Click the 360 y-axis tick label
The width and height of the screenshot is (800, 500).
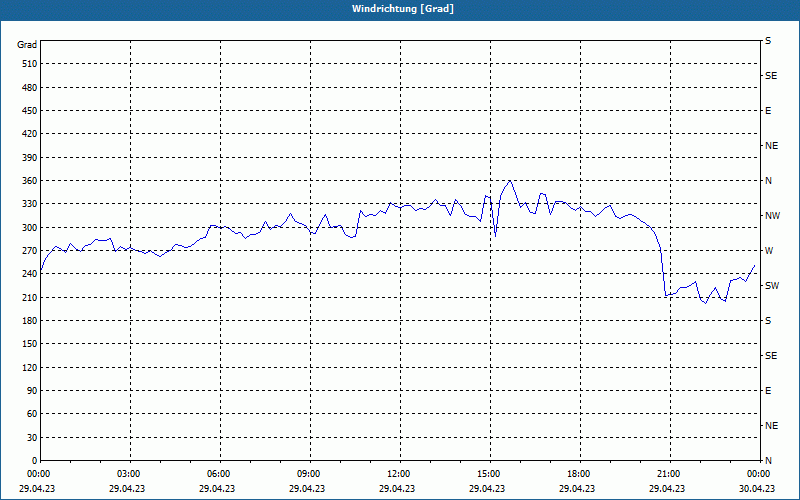pos(30,181)
